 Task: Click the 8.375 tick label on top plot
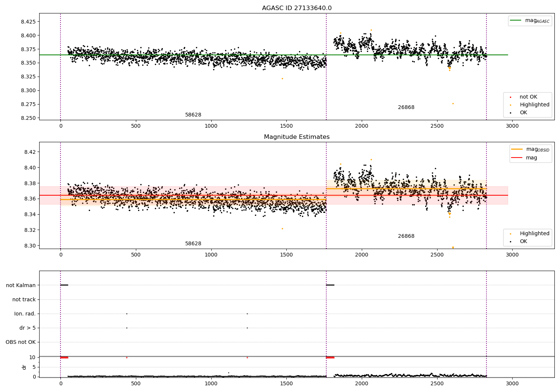[x=28, y=49]
